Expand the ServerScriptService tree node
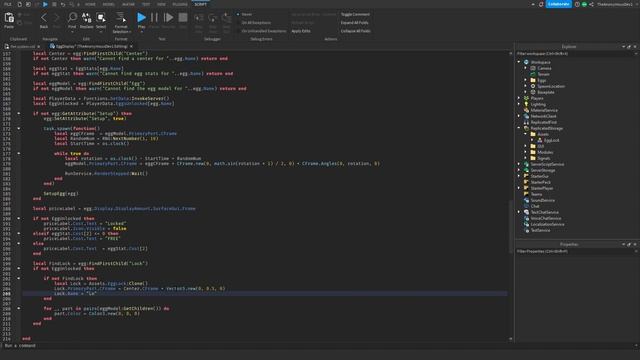640x360 pixels. coord(519,164)
